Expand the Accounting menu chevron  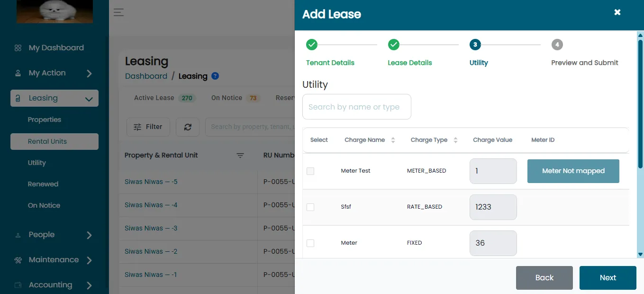coord(89,285)
